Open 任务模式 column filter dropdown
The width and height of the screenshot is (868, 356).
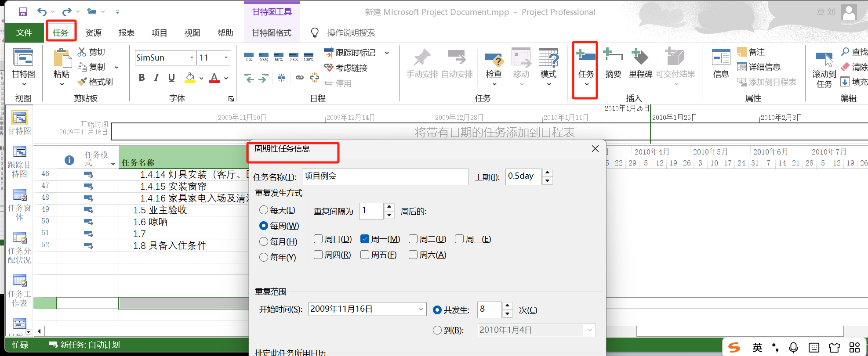[113, 164]
